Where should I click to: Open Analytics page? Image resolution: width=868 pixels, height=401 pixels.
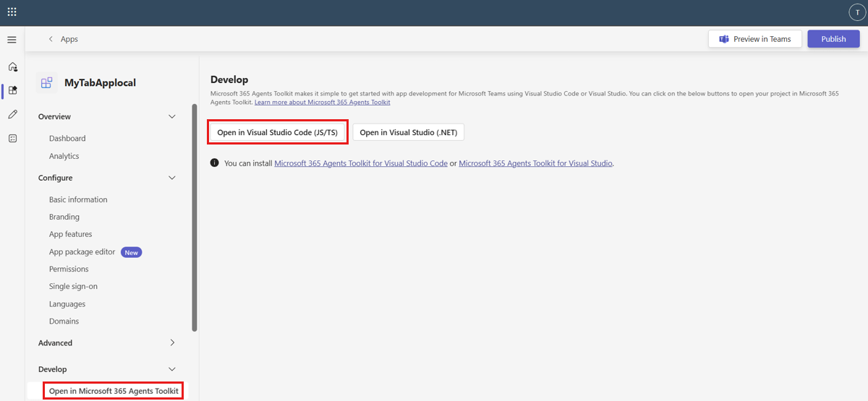pyautogui.click(x=64, y=156)
